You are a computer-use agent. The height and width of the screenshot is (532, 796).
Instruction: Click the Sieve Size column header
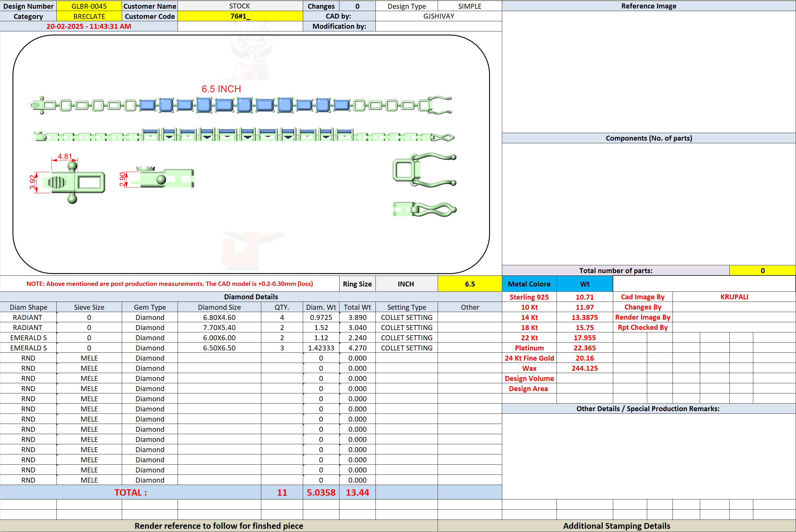point(89,307)
